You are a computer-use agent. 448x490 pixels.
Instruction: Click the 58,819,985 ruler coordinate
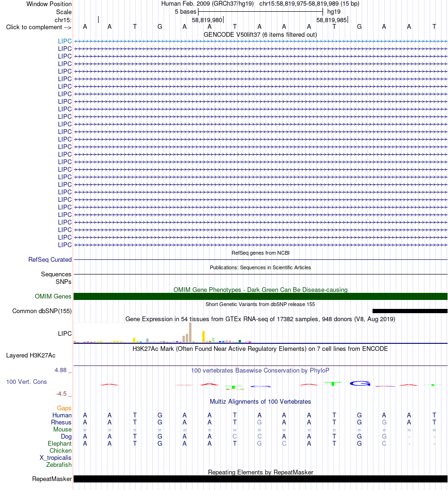[332, 20]
